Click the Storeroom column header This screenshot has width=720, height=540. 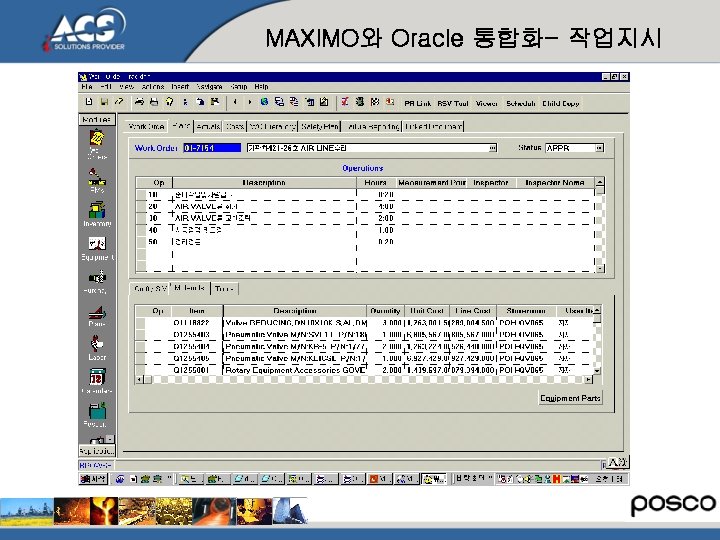[526, 311]
